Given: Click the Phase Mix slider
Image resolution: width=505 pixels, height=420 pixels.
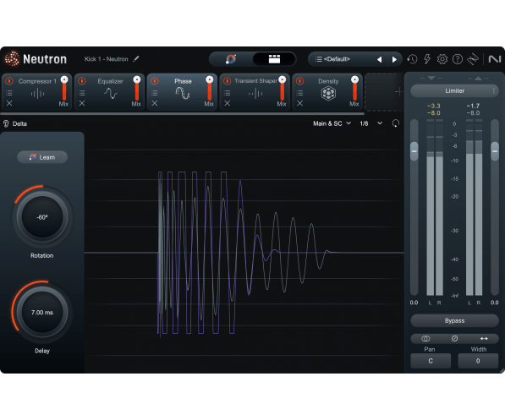Looking at the screenshot, I should [x=209, y=89].
